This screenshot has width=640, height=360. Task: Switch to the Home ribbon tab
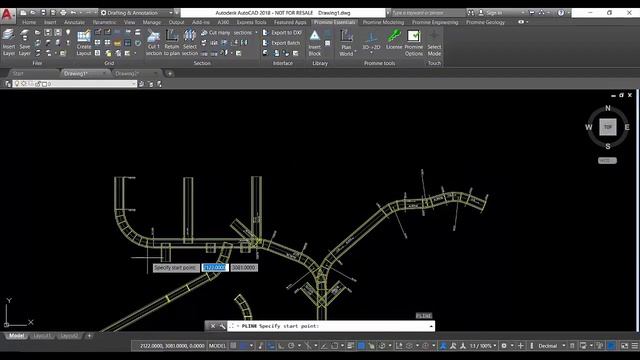[x=29, y=22]
